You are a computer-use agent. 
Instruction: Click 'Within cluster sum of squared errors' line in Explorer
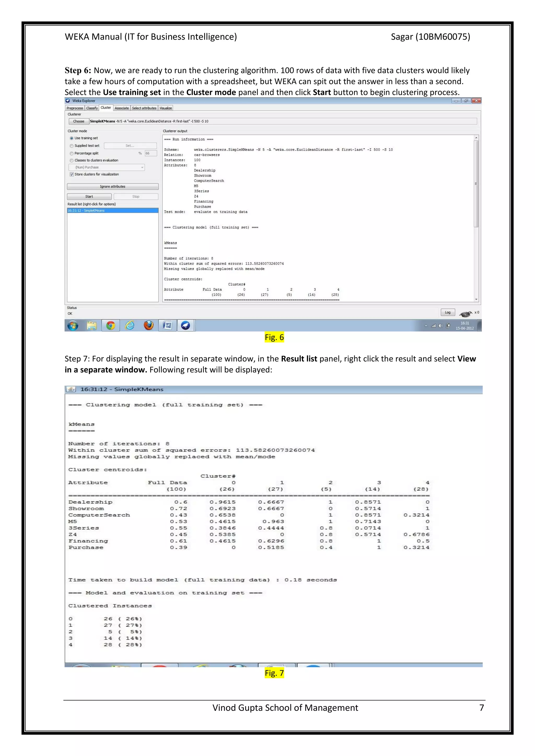point(224,264)
